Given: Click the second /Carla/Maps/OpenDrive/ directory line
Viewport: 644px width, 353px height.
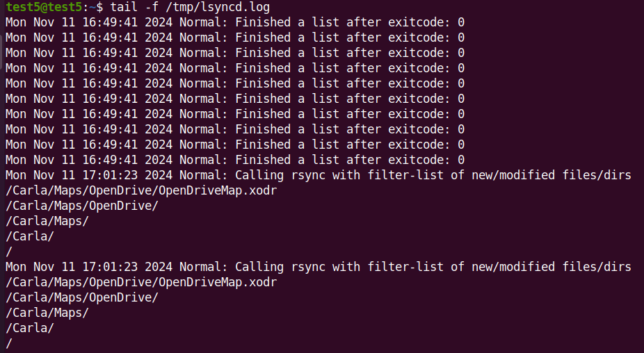Looking at the screenshot, I should pos(81,297).
